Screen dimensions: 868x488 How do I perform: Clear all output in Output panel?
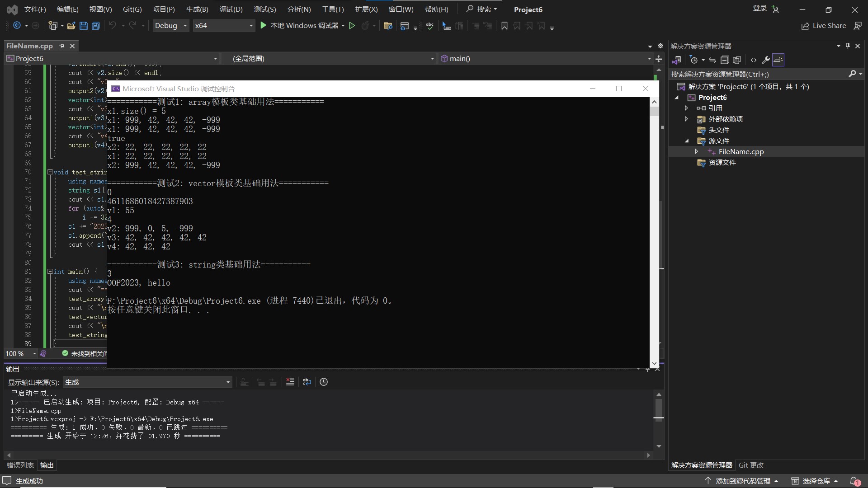(x=290, y=382)
